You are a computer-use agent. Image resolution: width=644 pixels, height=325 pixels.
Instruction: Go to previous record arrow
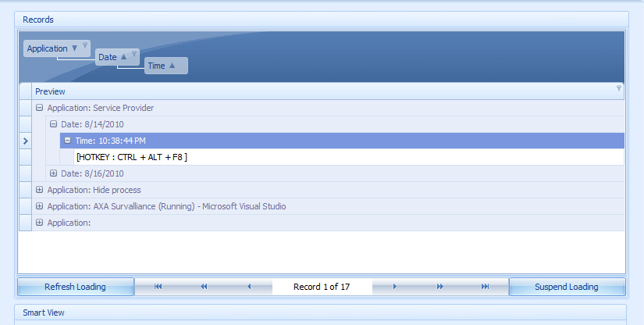point(249,287)
